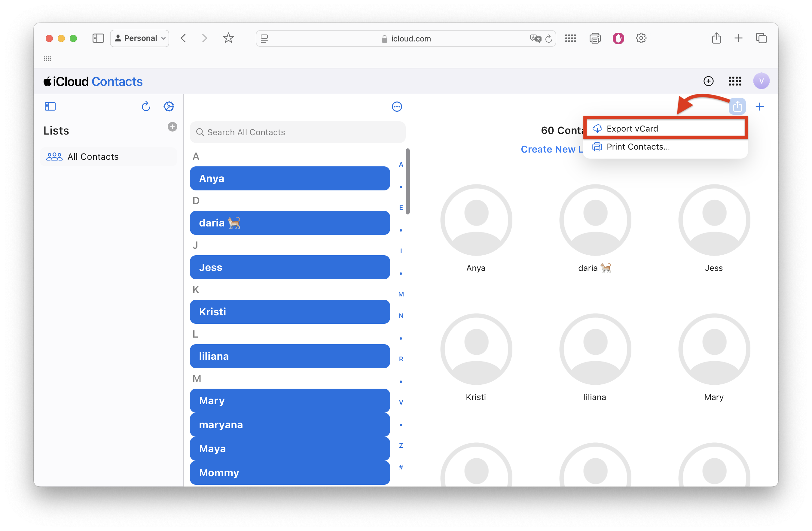The height and width of the screenshot is (531, 812).
Task: Select Maya in the contact list
Action: (x=290, y=449)
